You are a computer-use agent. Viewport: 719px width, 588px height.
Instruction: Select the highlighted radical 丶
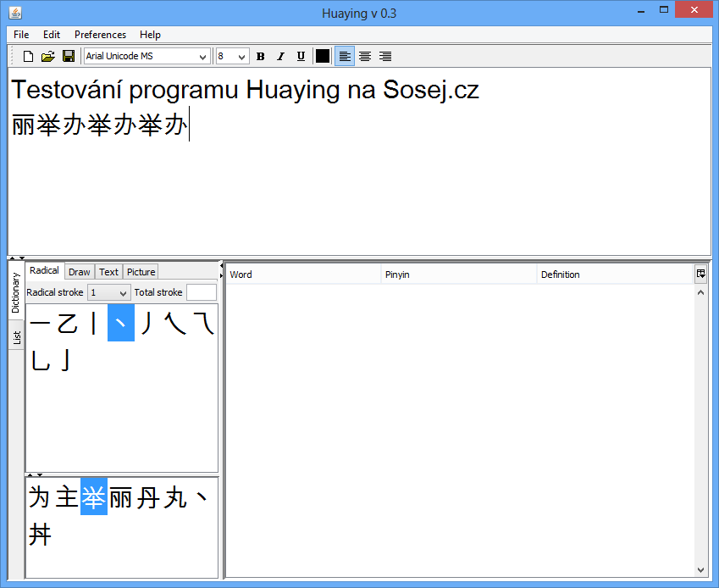[121, 324]
